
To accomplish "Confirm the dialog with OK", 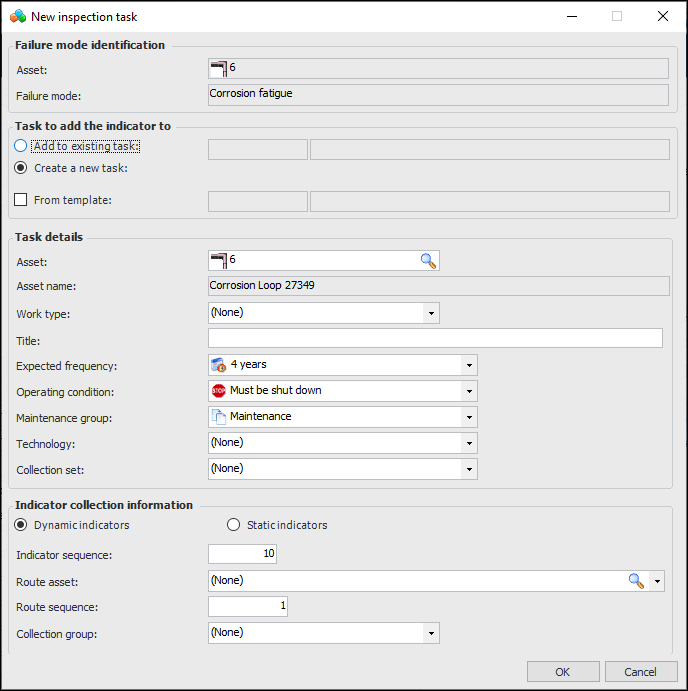I will pyautogui.click(x=563, y=672).
